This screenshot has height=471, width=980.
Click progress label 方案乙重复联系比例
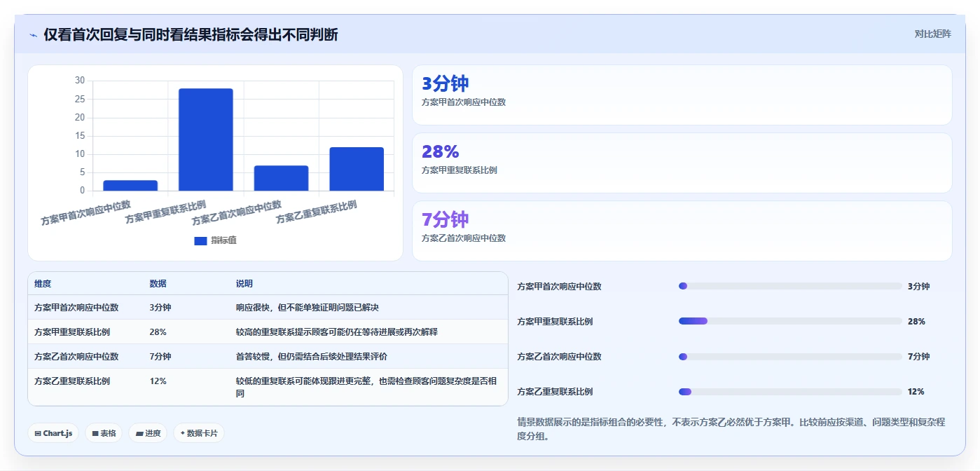coord(555,391)
